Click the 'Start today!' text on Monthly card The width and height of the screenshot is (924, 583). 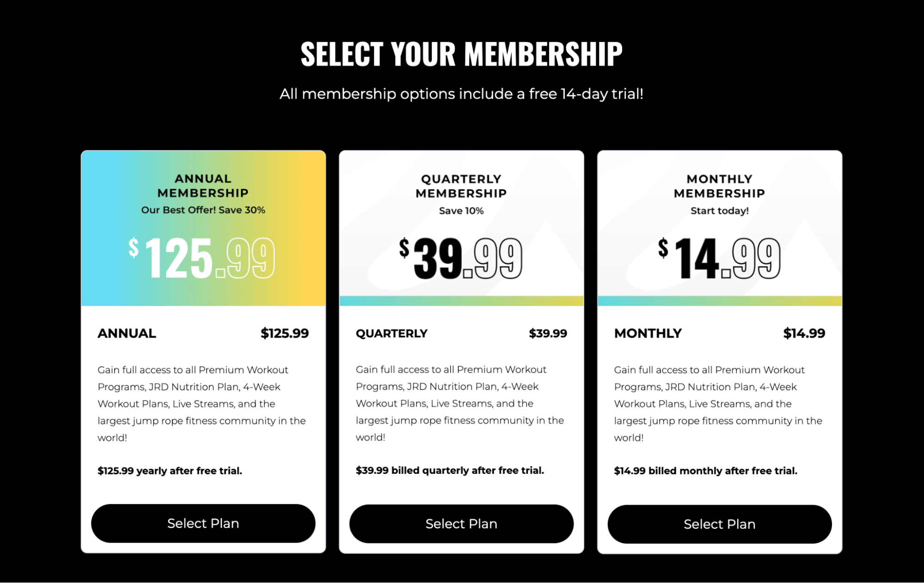[719, 210]
